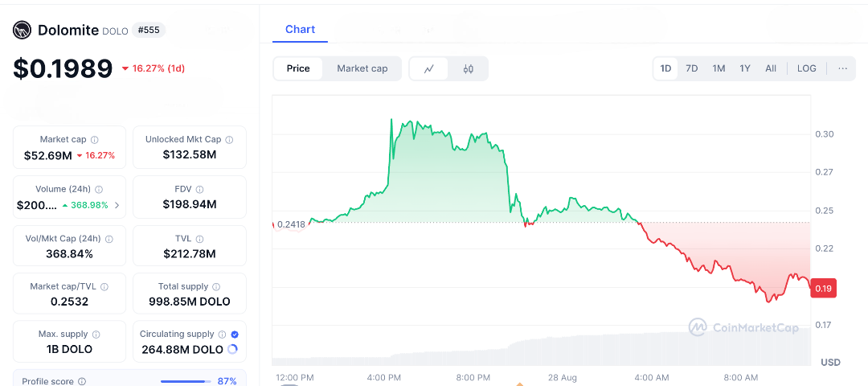868x386 pixels.
Task: Select the 1M time range
Action: 719,68
